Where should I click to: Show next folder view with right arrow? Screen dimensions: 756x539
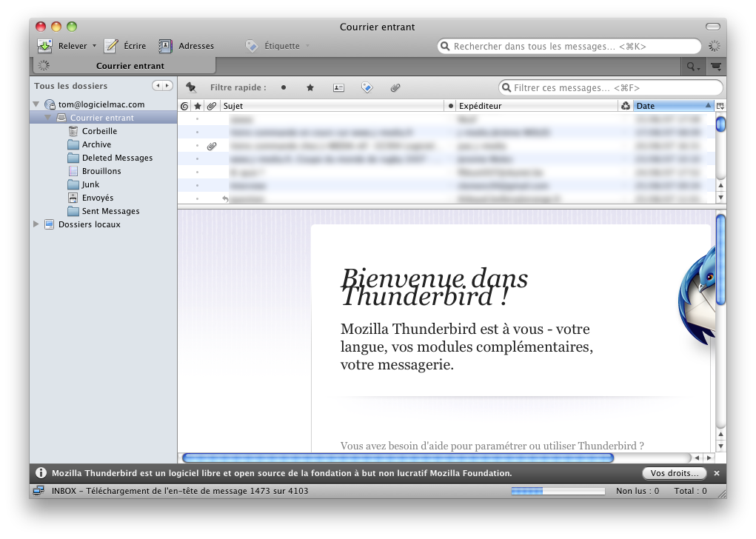coord(167,86)
